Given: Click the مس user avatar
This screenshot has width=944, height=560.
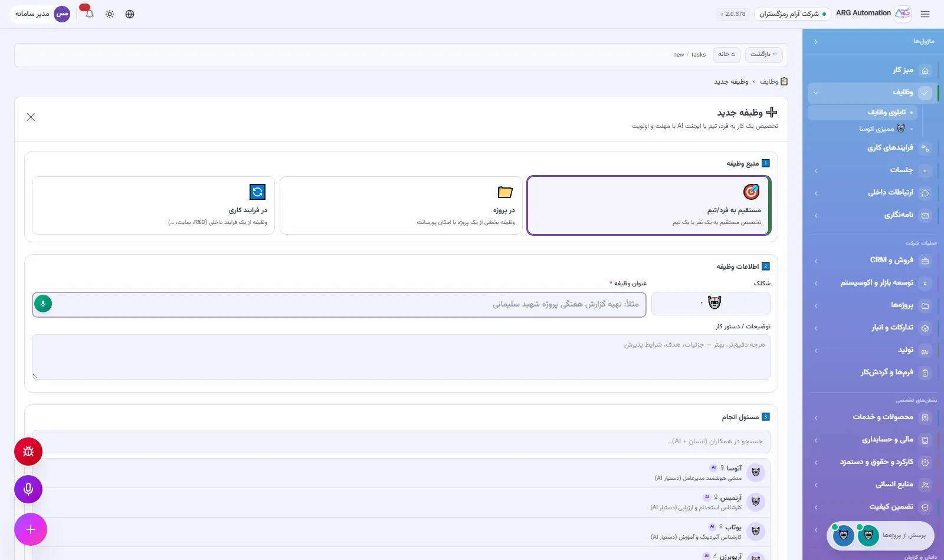Looking at the screenshot, I should point(62,14).
